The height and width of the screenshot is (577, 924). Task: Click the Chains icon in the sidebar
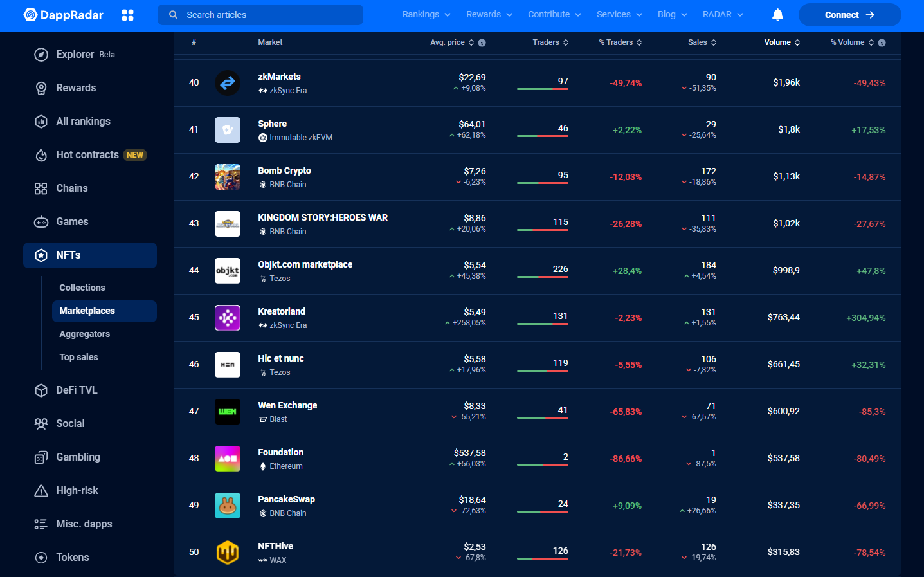41,188
